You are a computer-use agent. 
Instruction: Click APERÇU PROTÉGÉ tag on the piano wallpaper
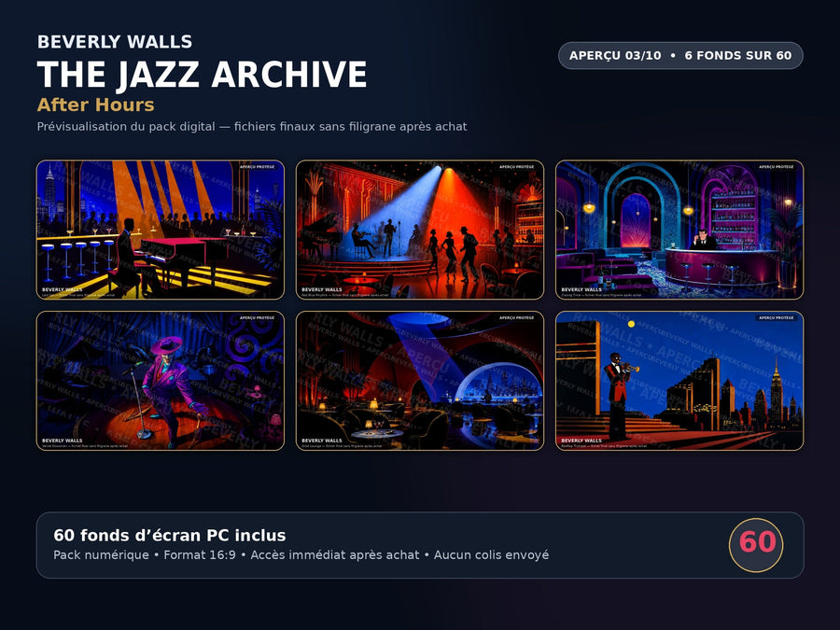pos(258,167)
